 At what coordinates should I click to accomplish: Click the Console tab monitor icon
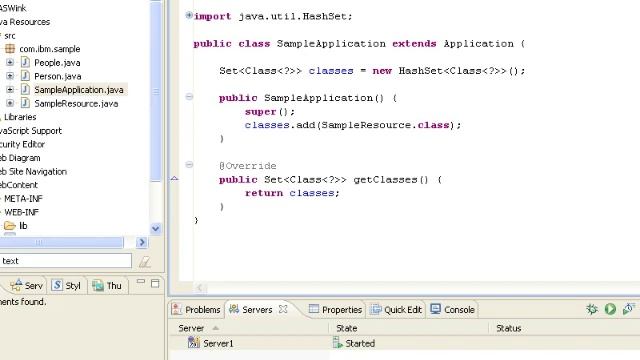[x=436, y=309]
